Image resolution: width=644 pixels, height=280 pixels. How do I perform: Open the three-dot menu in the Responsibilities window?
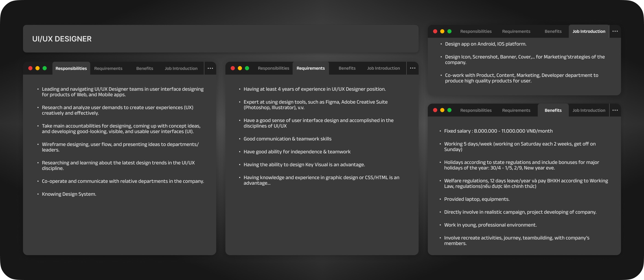210,68
